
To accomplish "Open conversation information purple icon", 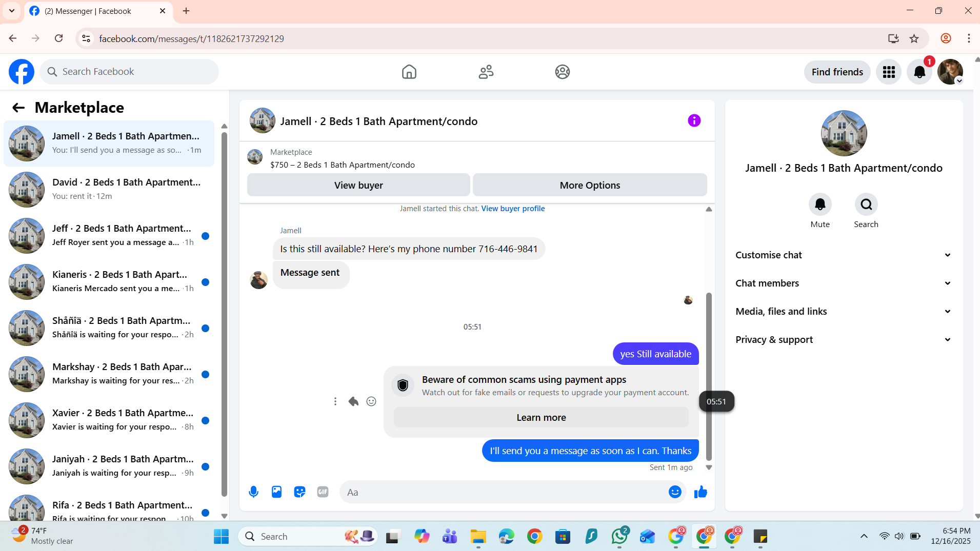I will [x=694, y=120].
